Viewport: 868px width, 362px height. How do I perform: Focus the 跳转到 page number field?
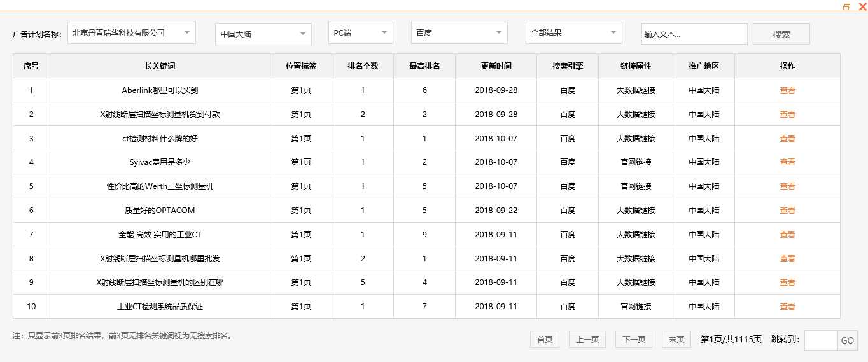(x=821, y=340)
